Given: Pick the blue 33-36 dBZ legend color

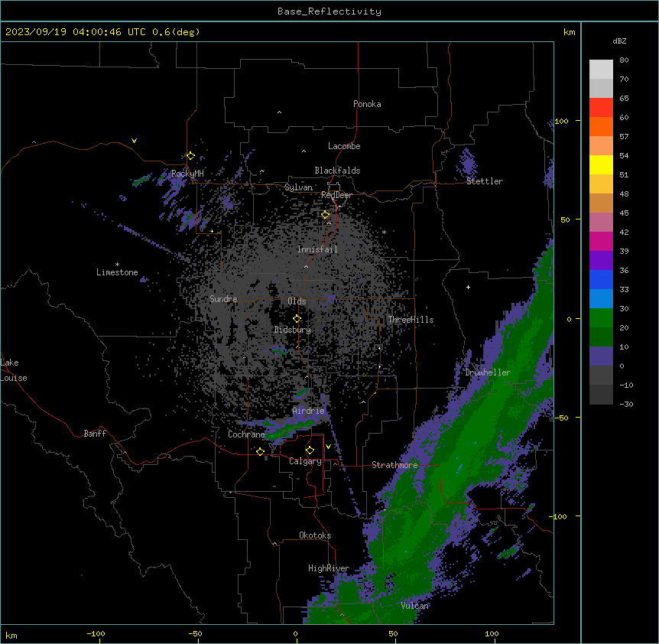Looking at the screenshot, I should [601, 279].
